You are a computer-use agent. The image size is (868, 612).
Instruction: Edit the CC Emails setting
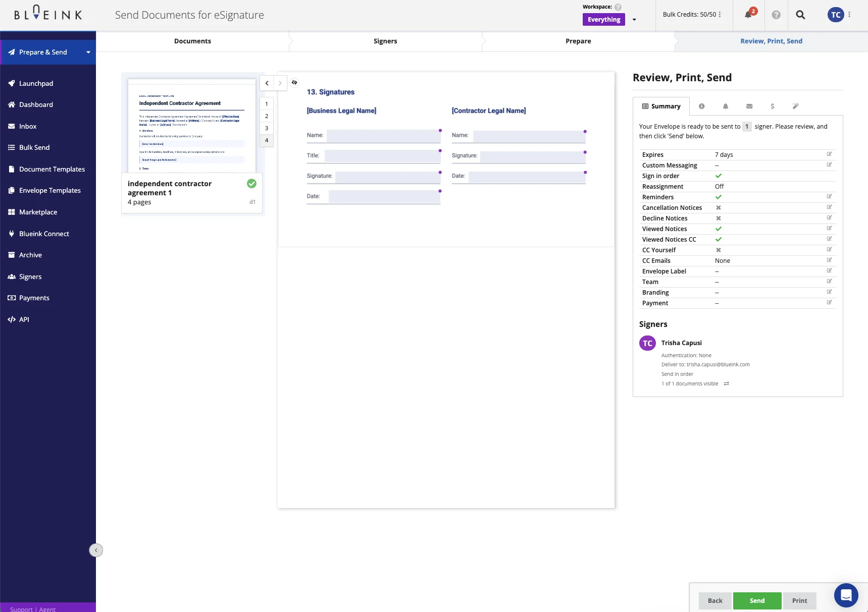(829, 260)
